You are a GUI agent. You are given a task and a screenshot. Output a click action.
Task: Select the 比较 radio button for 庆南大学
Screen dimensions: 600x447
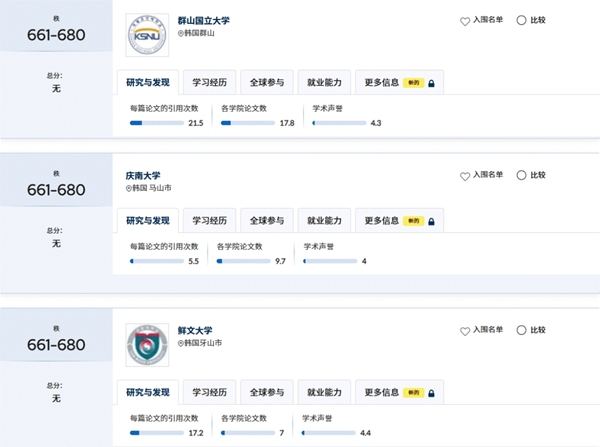click(521, 175)
